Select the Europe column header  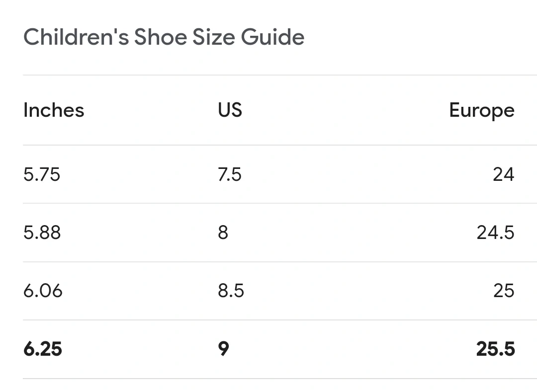481,111
